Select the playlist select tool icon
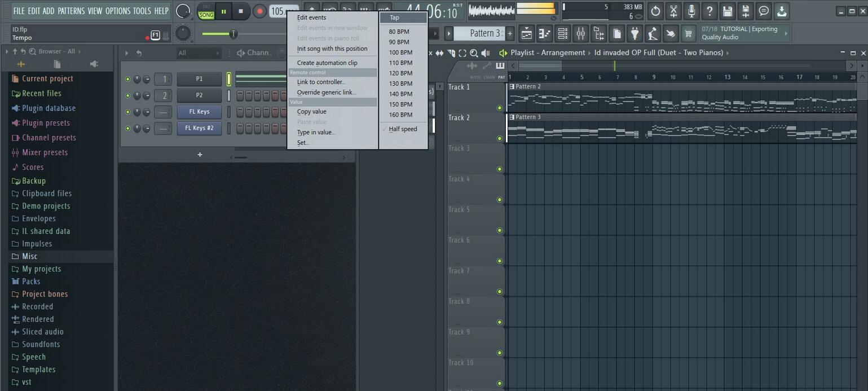 462,53
